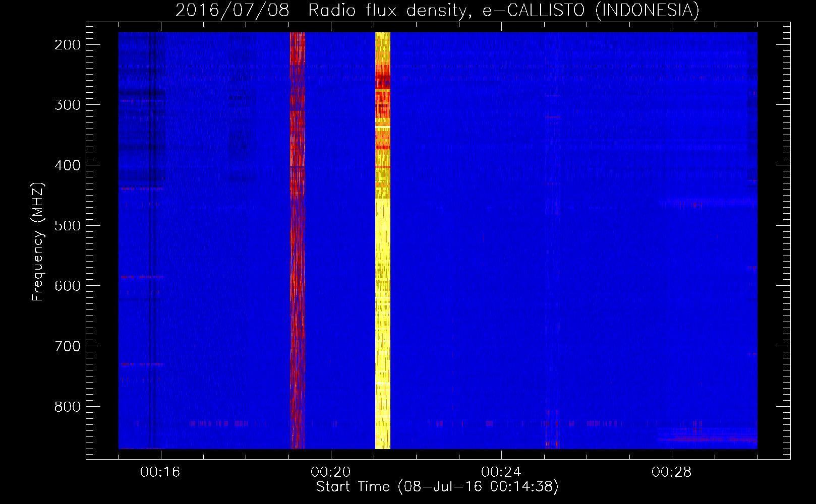The image size is (816, 504).
Task: Click the 'Frequency (MHZ)' axis label
Action: pos(38,242)
